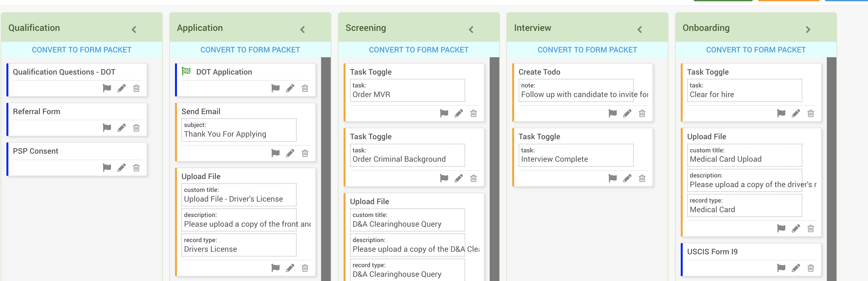Flag the DOT Application card
868x281 pixels.
(276, 88)
